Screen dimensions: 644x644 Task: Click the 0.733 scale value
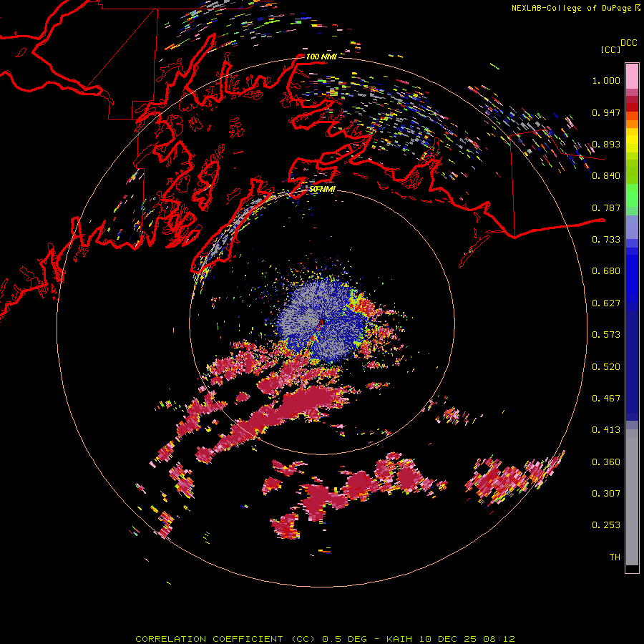pyautogui.click(x=606, y=240)
